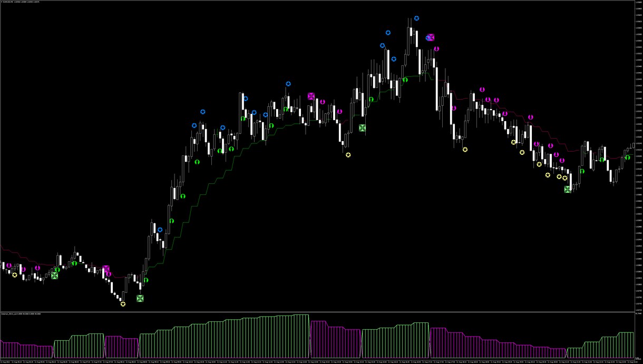Click the leftmost magenta arrow marker
Viewport: 643px width, 364px height.
(x=9, y=265)
